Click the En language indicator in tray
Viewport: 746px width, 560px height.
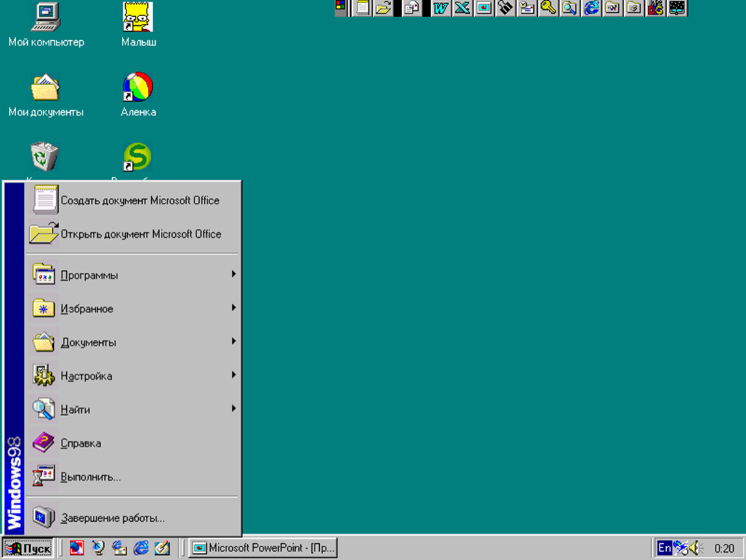click(665, 548)
